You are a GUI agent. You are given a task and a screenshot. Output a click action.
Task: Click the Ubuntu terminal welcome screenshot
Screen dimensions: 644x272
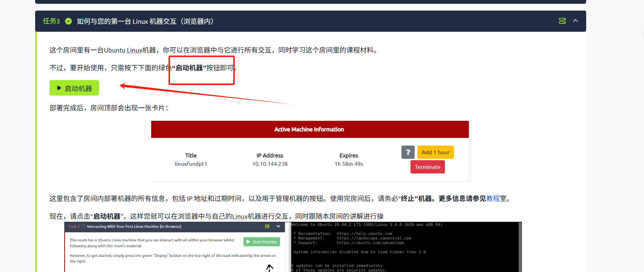tap(406, 247)
